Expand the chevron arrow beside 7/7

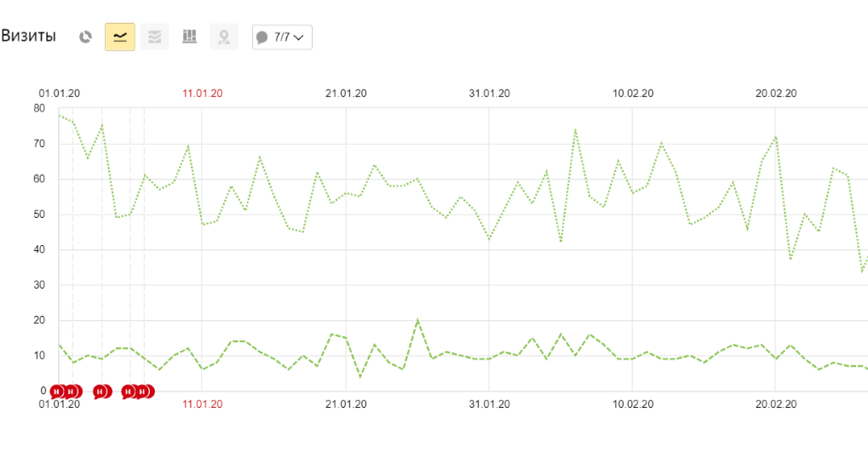click(x=299, y=37)
